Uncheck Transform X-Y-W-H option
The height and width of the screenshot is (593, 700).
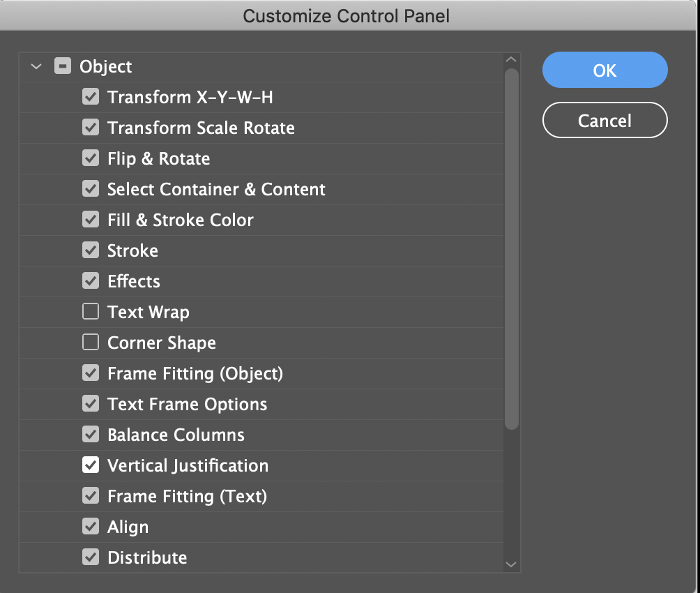(x=91, y=97)
